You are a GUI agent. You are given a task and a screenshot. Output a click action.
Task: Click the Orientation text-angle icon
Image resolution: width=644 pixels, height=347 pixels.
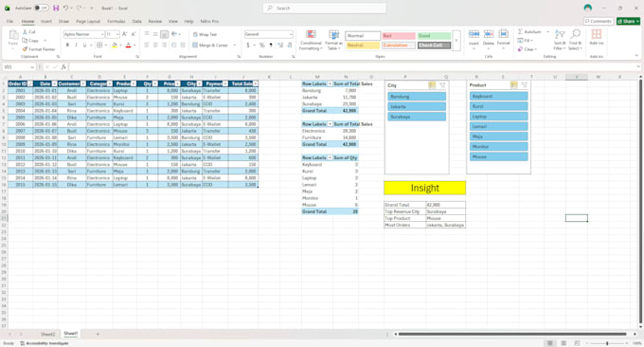point(174,34)
